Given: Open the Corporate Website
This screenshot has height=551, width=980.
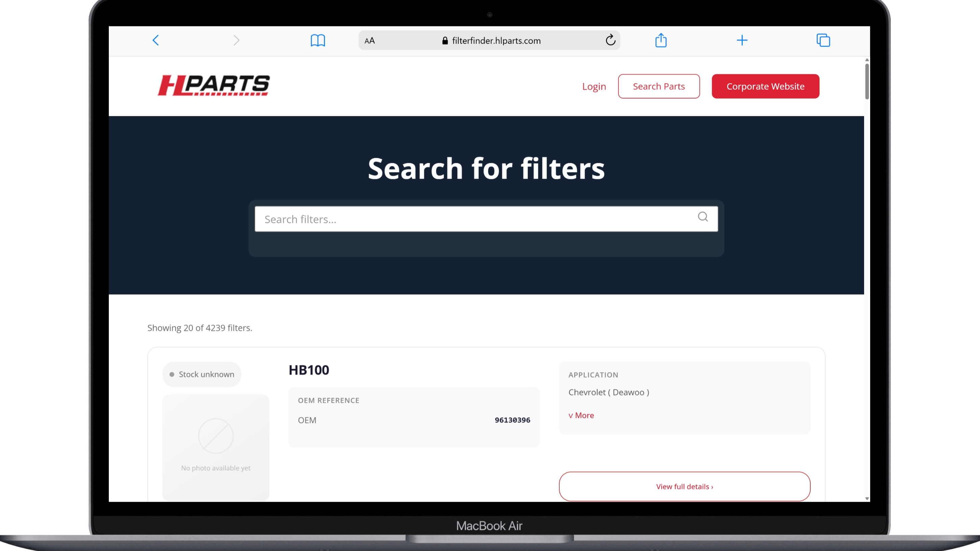Looking at the screenshot, I should [765, 86].
